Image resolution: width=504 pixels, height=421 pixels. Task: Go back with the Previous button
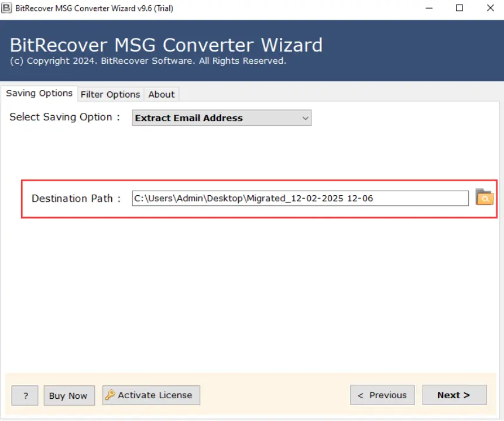tap(382, 395)
